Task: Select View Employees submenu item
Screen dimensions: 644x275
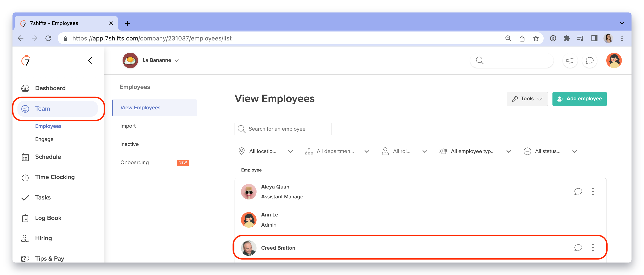Action: coord(155,108)
